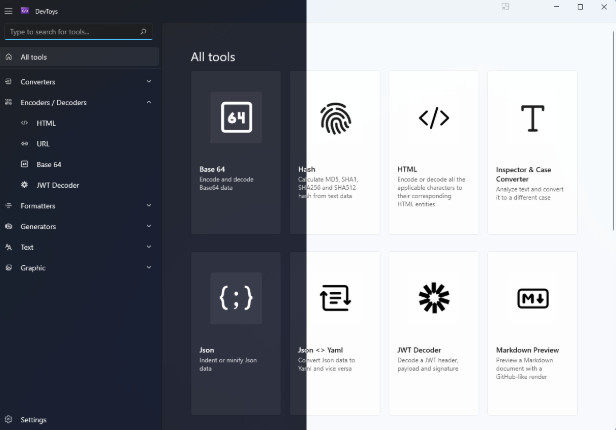Collapse the Encoders / Decoders chevron
This screenshot has height=430, width=616.
click(x=149, y=102)
